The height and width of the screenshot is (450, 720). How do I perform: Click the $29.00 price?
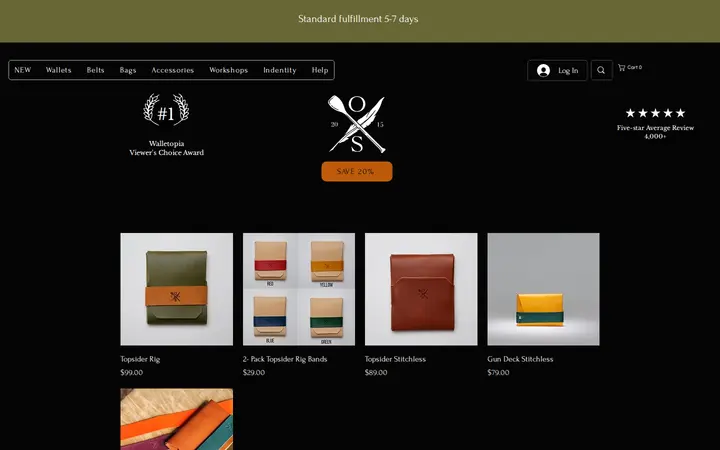point(253,372)
